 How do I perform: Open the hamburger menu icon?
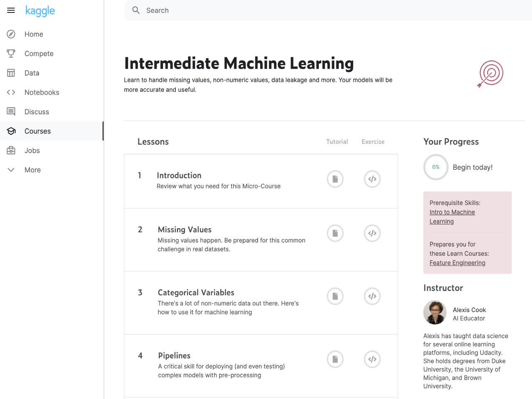click(x=11, y=10)
